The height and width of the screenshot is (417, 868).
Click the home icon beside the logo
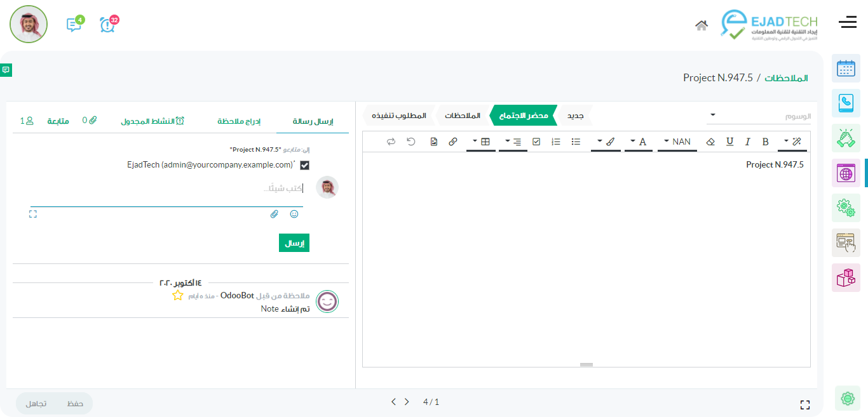tap(702, 25)
